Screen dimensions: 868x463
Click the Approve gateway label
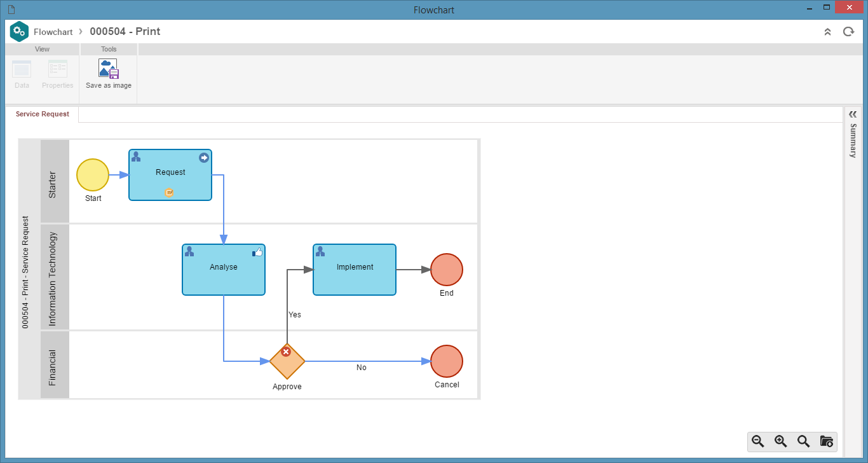click(287, 387)
